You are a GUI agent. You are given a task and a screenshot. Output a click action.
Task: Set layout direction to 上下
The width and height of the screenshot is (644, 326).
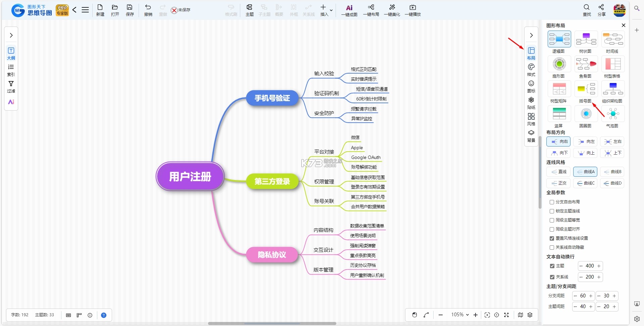click(612, 153)
